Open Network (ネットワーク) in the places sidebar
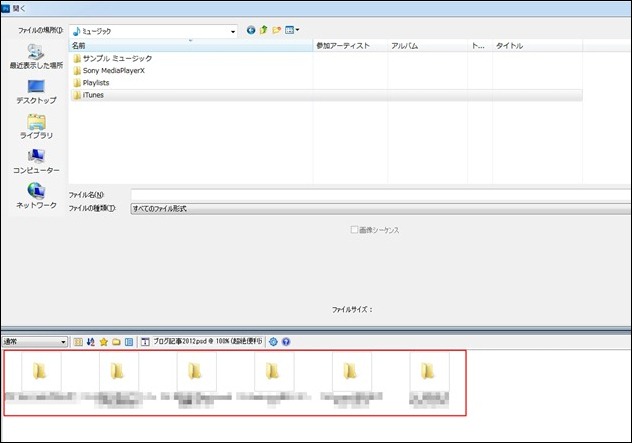This screenshot has width=632, height=443. (37, 195)
